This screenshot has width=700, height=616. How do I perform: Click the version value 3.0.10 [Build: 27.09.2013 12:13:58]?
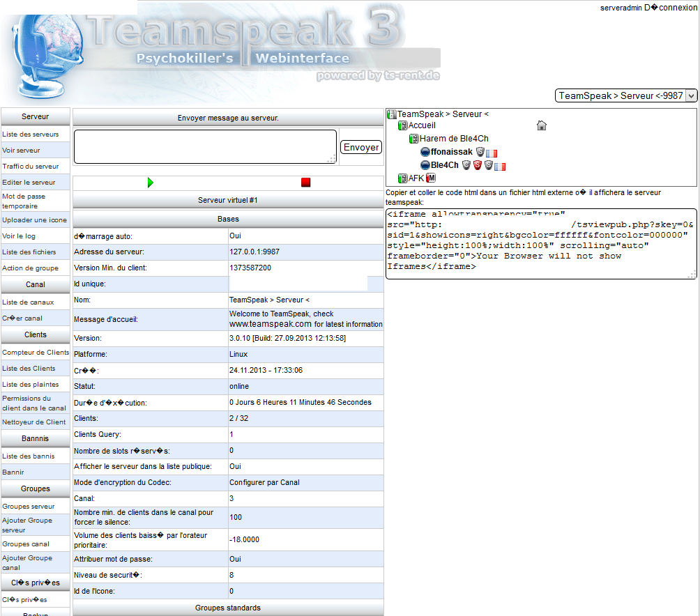click(x=287, y=338)
